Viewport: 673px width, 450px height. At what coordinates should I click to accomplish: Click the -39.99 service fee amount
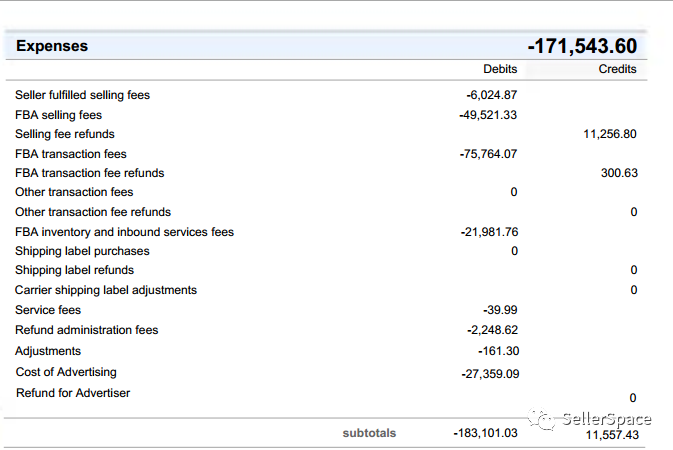click(500, 310)
